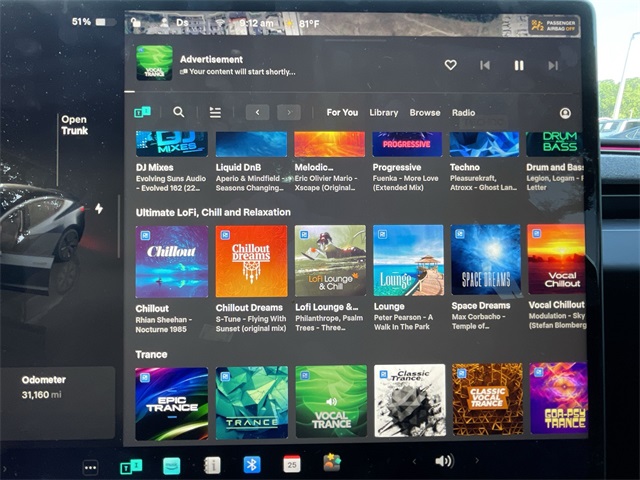Viewport: 640px width, 480px height.
Task: Pause the playing advertisement
Action: click(519, 65)
